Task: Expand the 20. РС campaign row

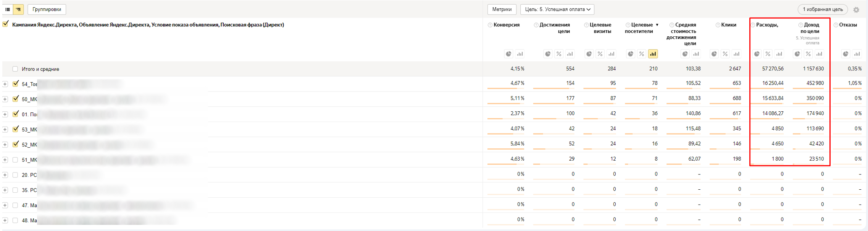Action: (x=5, y=175)
